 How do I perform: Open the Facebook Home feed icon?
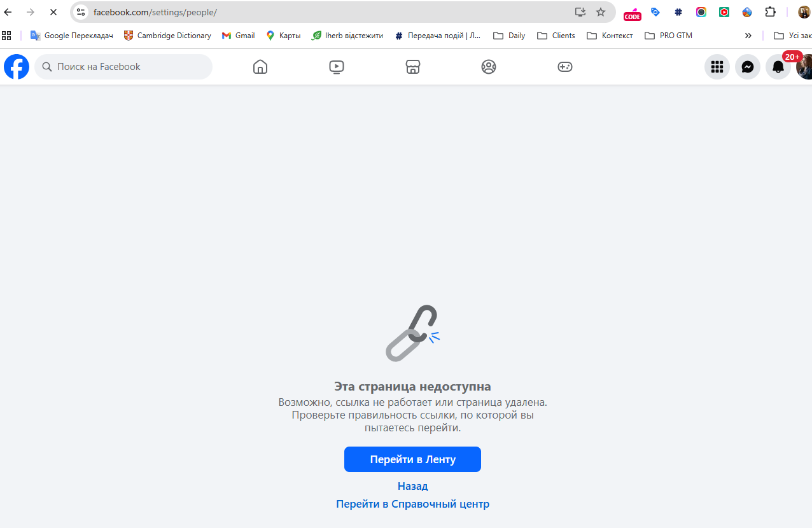[260, 67]
